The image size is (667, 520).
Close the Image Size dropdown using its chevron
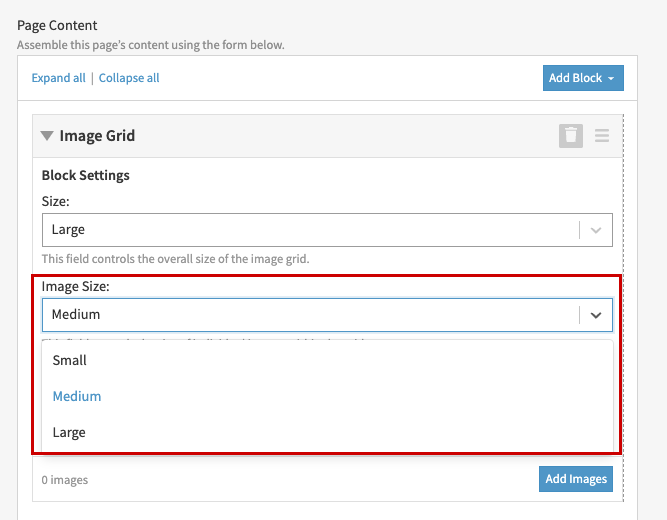596,315
